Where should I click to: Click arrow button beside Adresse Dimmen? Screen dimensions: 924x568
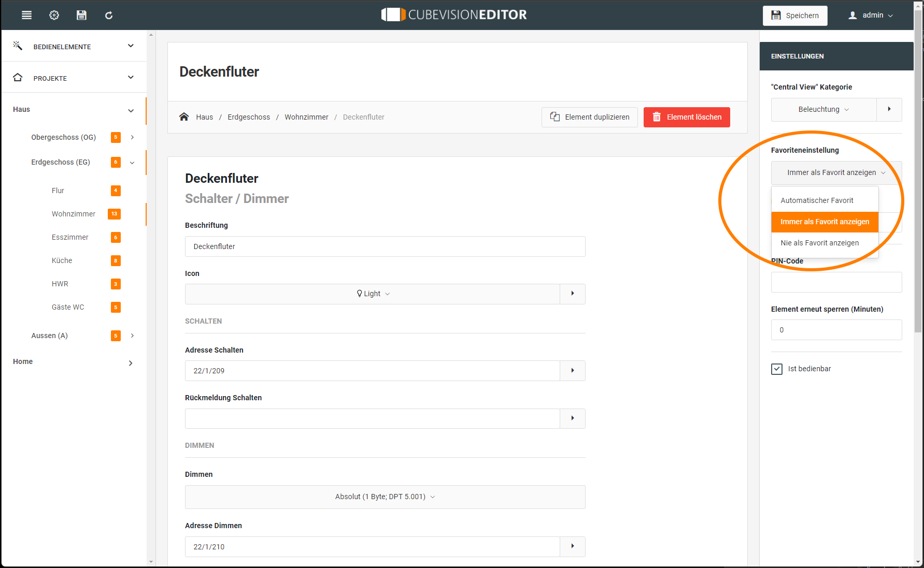click(x=573, y=546)
